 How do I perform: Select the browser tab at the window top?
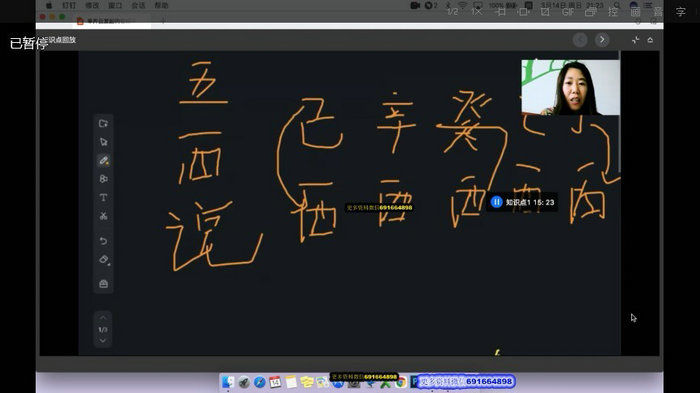coord(111,21)
